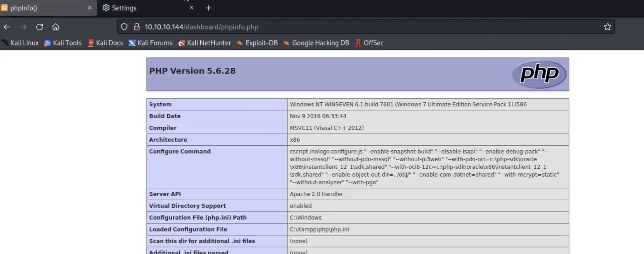Close the phpinfo() tab
Screen dimensions: 644x254
(90, 8)
